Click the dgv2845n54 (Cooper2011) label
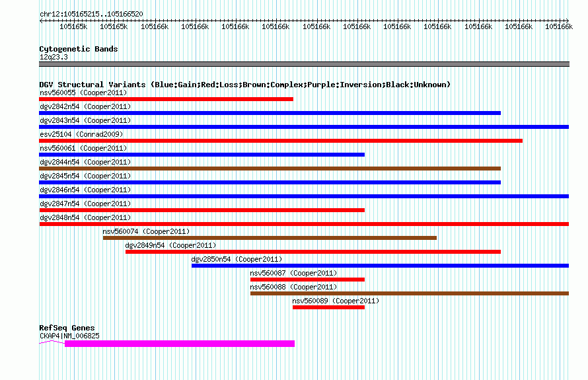Image resolution: width=588 pixels, height=380 pixels. (x=85, y=176)
